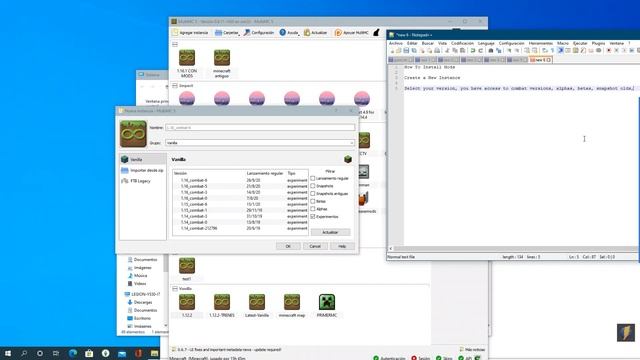Select the minecraft map instance

pos(292,305)
